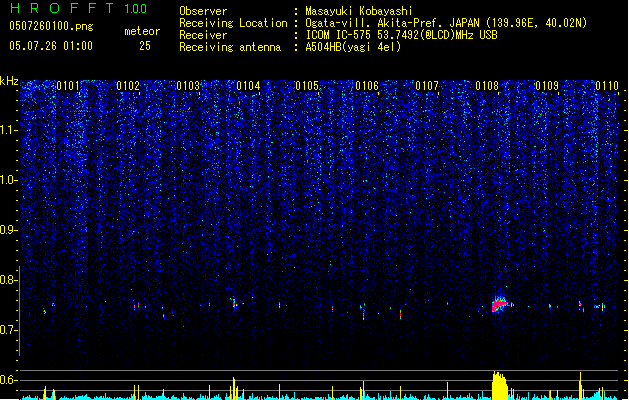Screen dimensions: 629x400
Task: Click the 0.6 kHz axis label
Action: [x=9, y=380]
